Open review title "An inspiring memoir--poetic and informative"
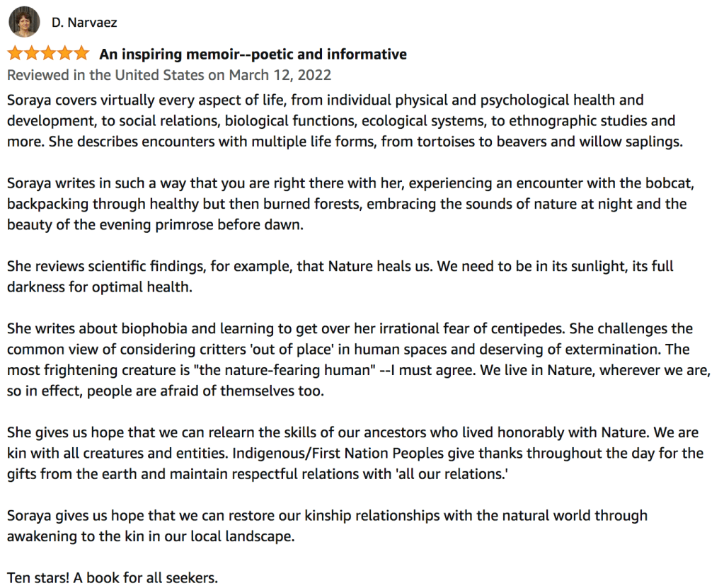 [x=253, y=54]
